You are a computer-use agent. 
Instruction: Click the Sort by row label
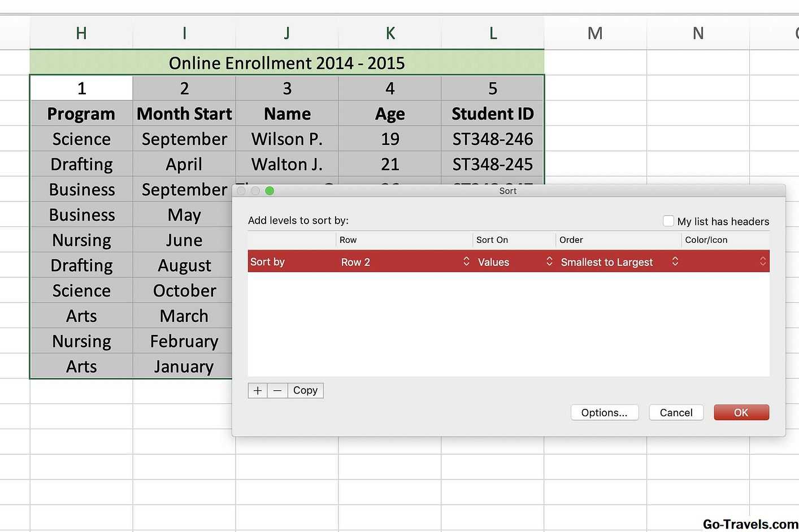pos(268,262)
